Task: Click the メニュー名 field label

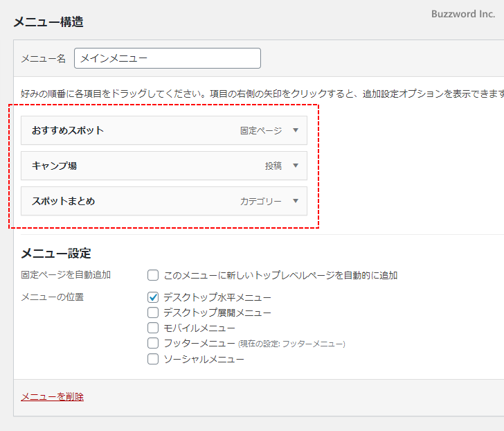Action: click(43, 59)
